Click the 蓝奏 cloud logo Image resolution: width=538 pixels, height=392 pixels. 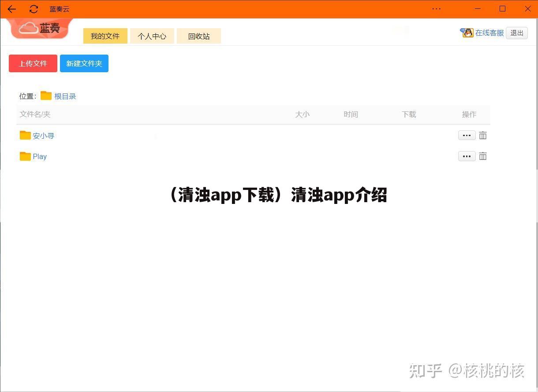(40, 29)
